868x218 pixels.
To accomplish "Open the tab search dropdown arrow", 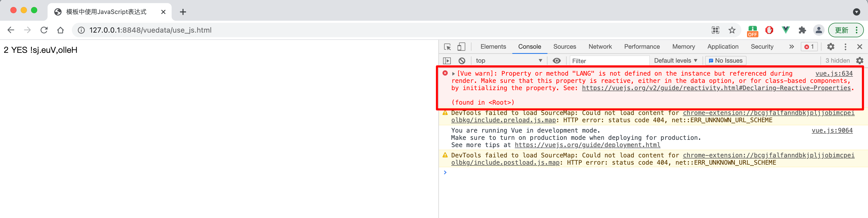I will pyautogui.click(x=856, y=12).
